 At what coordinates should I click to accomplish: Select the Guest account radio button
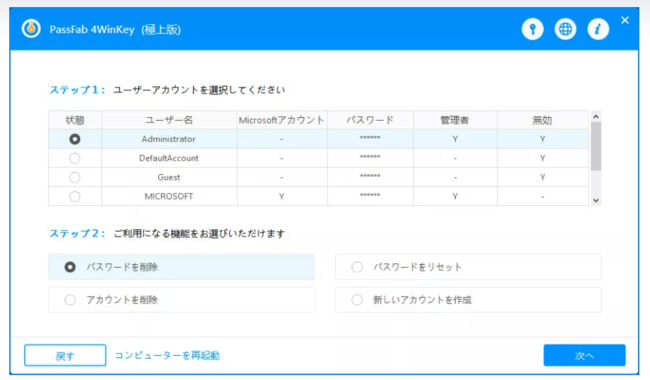pyautogui.click(x=75, y=177)
